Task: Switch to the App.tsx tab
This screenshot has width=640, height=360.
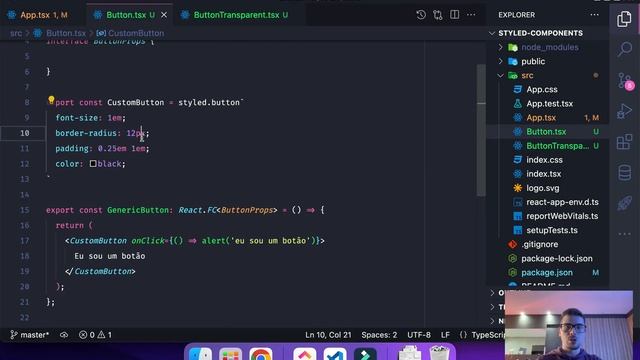Action: (43, 15)
